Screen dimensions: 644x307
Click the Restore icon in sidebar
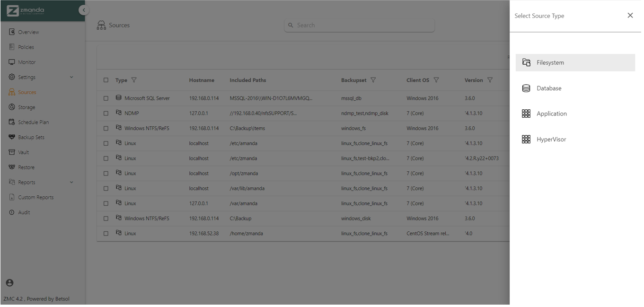pos(12,167)
